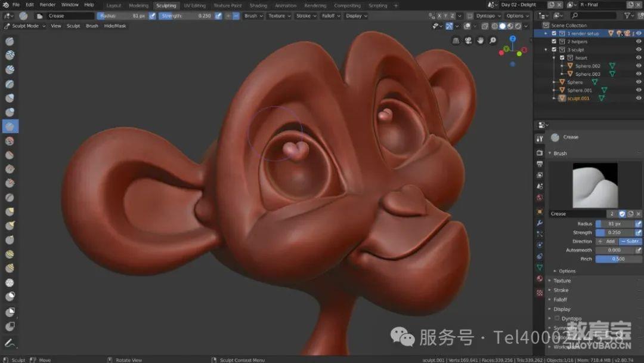Switch to solid viewport shading mode
This screenshot has width=644, height=363.
pos(502,26)
